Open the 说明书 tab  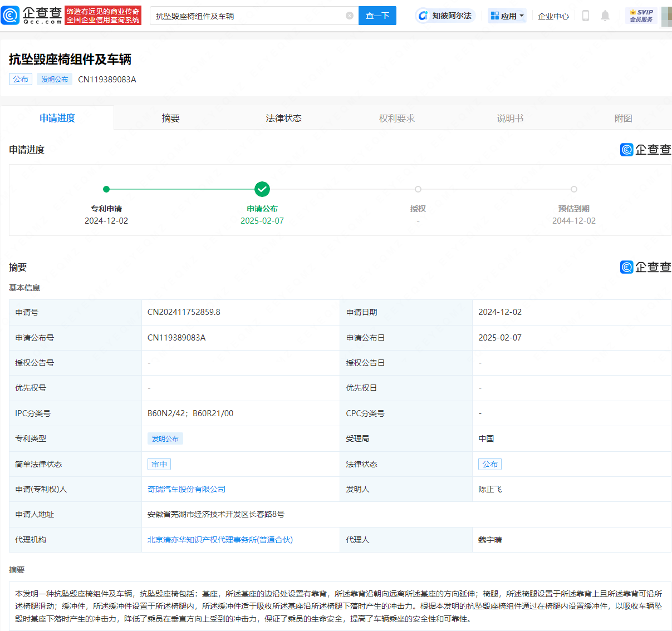(510, 118)
